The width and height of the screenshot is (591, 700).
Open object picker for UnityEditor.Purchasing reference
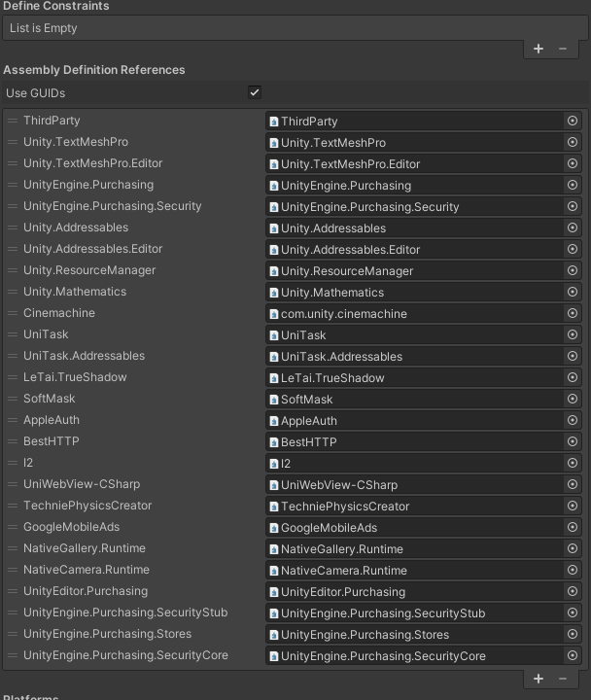tap(573, 591)
